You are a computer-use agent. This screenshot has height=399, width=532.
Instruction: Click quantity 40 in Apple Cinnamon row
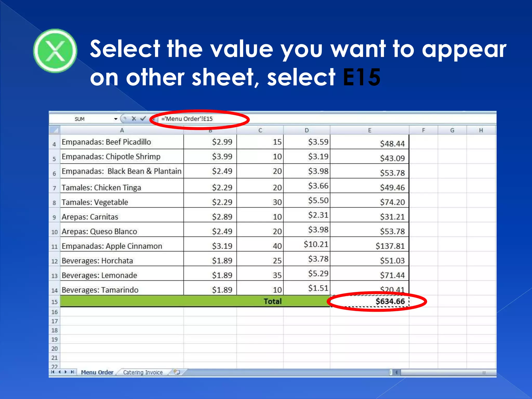[x=260, y=244]
